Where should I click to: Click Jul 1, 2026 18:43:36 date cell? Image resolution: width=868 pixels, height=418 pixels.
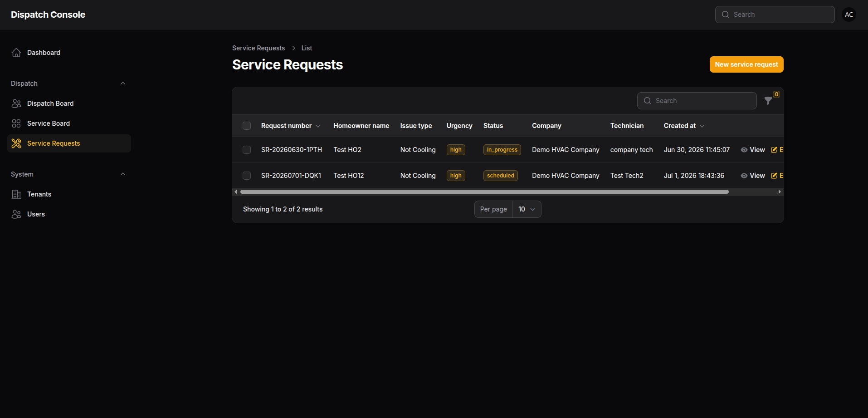pyautogui.click(x=694, y=176)
